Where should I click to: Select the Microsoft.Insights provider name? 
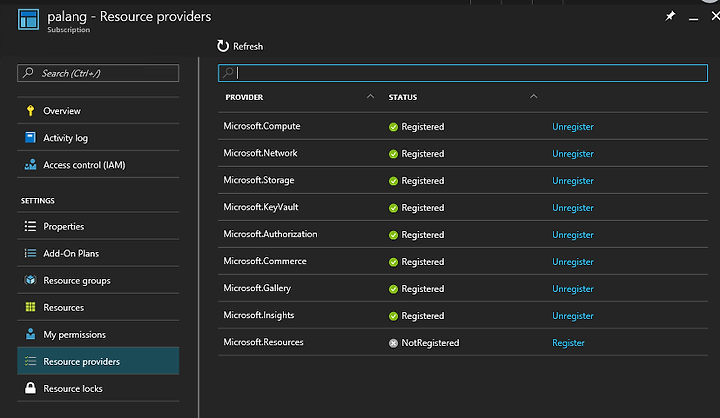pyautogui.click(x=259, y=315)
